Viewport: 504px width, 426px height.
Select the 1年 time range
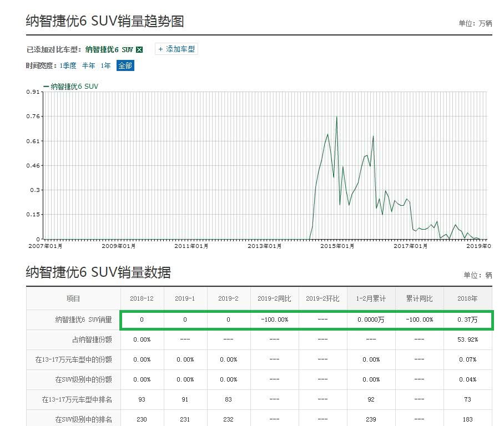105,66
